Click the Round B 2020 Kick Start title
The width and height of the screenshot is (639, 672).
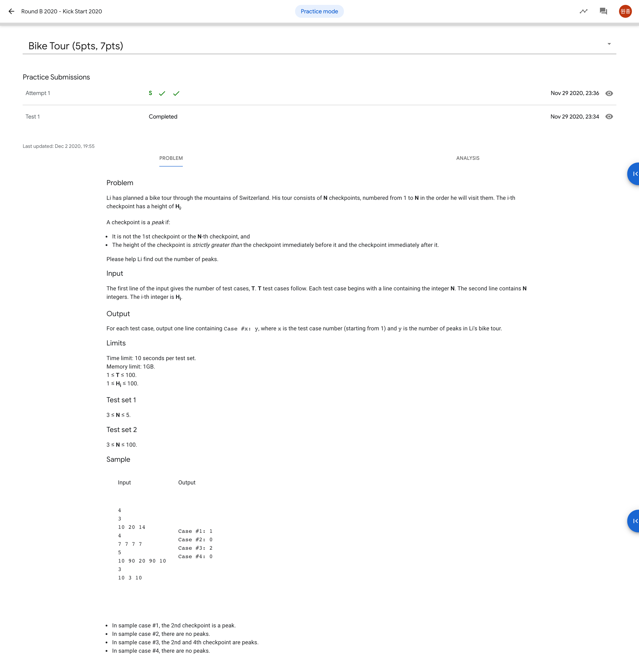[62, 11]
